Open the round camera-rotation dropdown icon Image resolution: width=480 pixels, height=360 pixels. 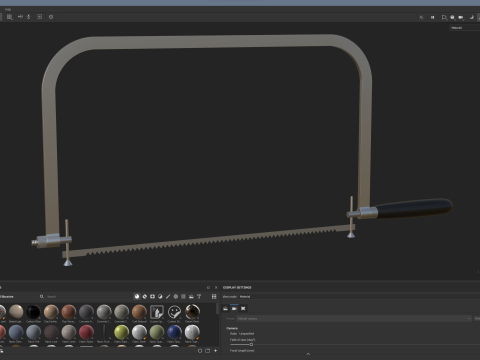(x=453, y=17)
